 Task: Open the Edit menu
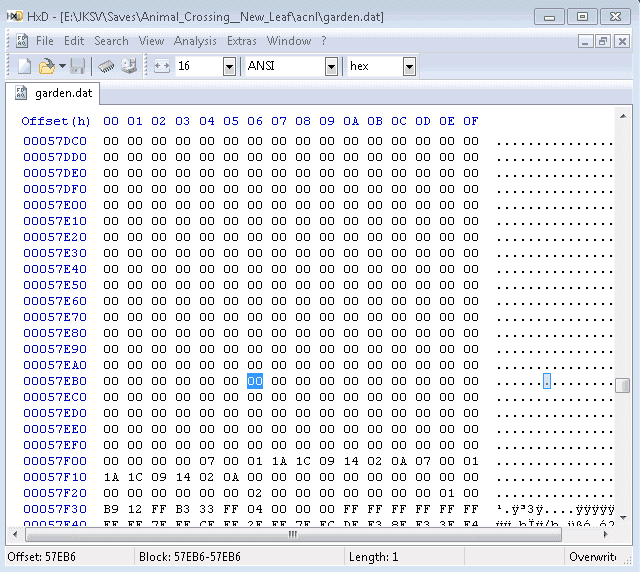[x=74, y=41]
